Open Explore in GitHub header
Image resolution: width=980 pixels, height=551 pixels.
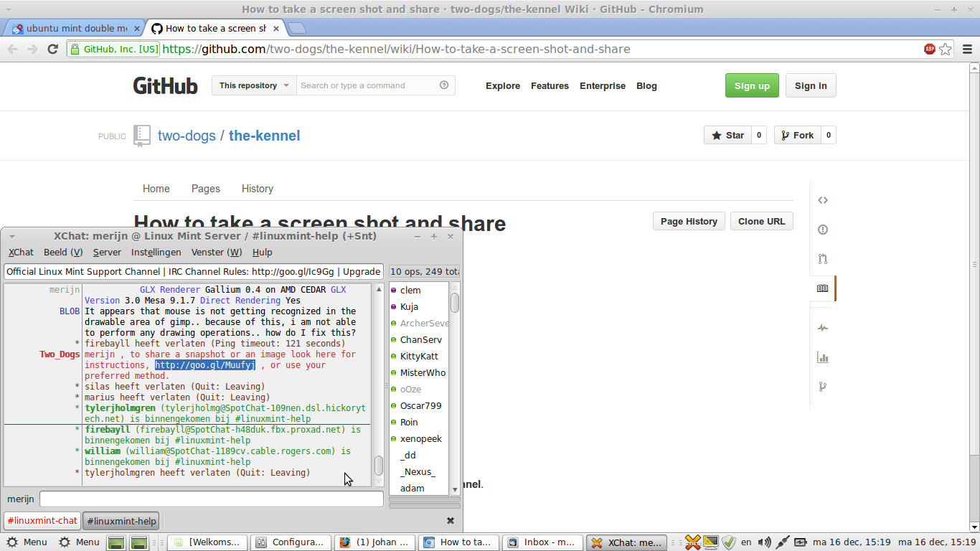pos(503,85)
